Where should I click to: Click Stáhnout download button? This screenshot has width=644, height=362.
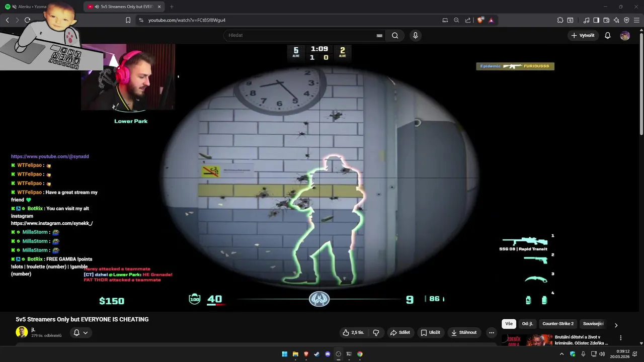pyautogui.click(x=463, y=332)
